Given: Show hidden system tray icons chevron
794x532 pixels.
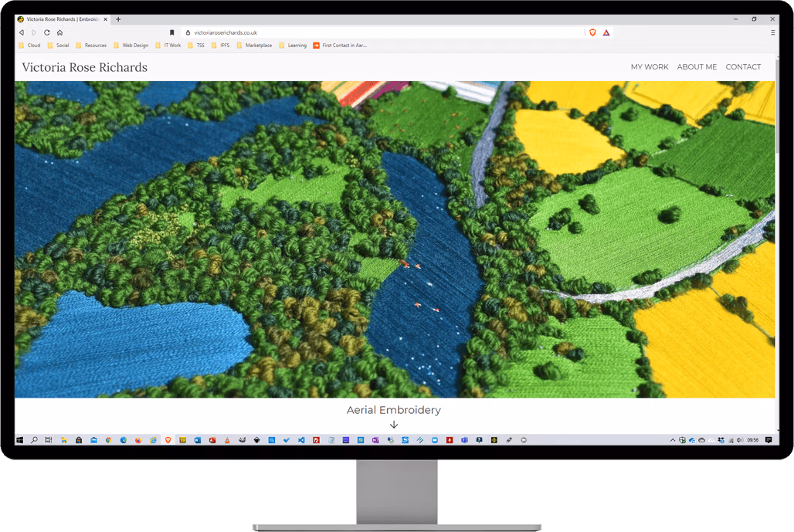Looking at the screenshot, I should pos(673,440).
